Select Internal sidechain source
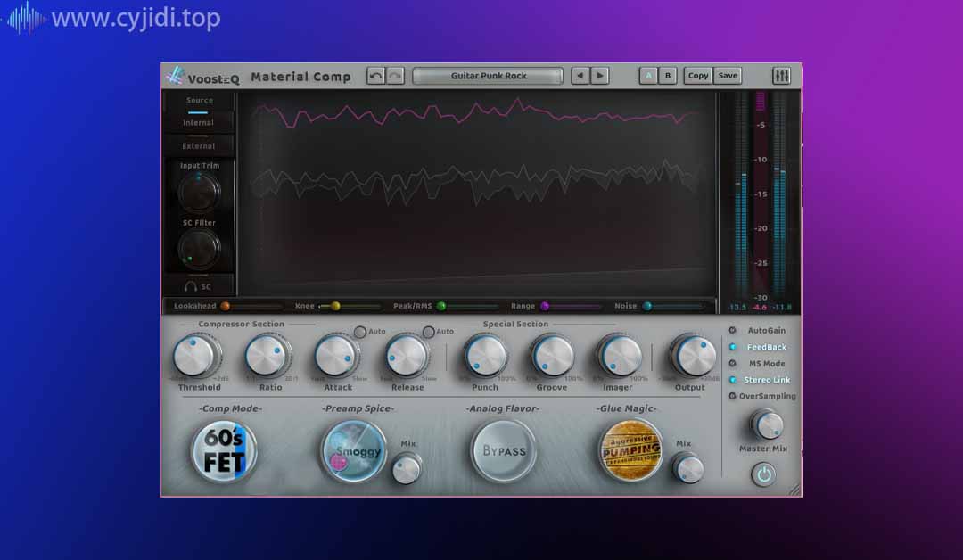The image size is (963, 560). coord(198,123)
